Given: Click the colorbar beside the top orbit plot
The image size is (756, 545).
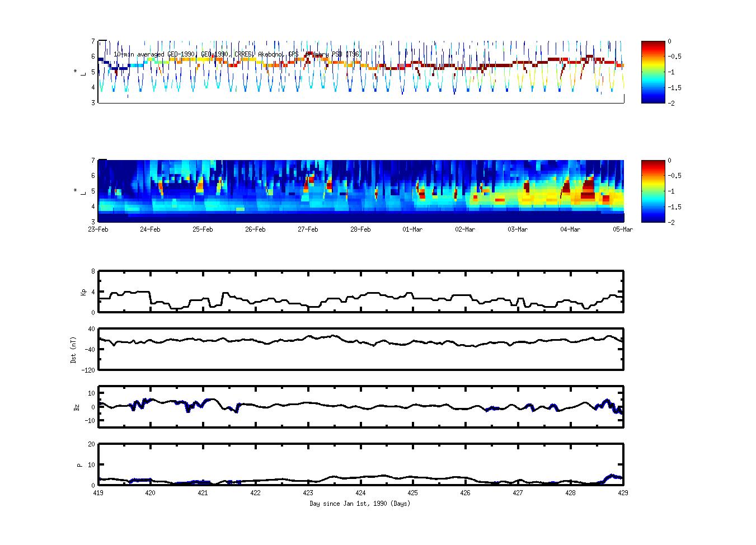Looking at the screenshot, I should (653, 72).
